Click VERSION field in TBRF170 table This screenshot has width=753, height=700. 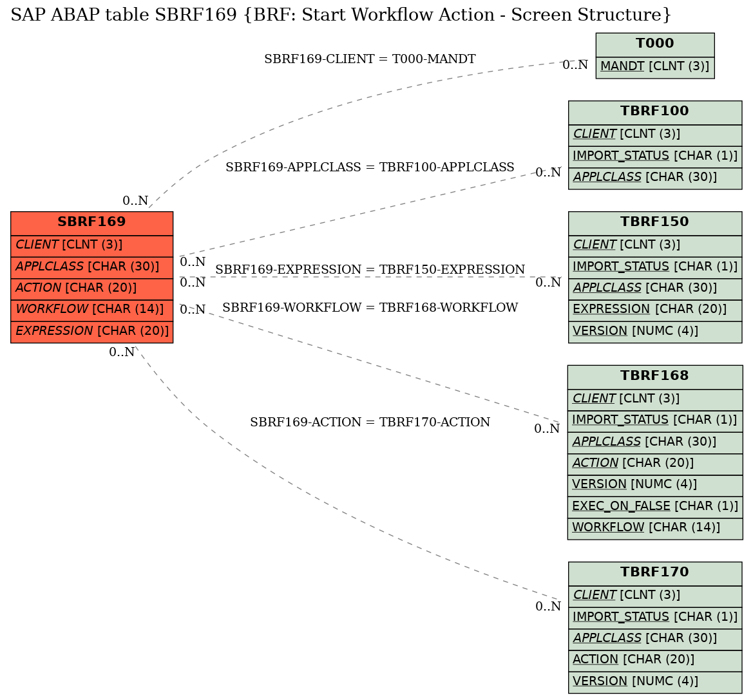[655, 682]
